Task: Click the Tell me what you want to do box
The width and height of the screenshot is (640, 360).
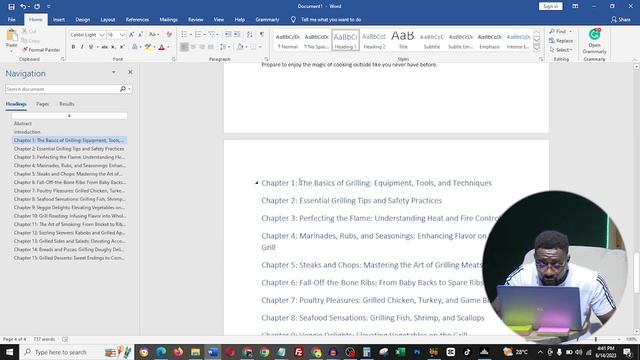Action: click(x=331, y=20)
